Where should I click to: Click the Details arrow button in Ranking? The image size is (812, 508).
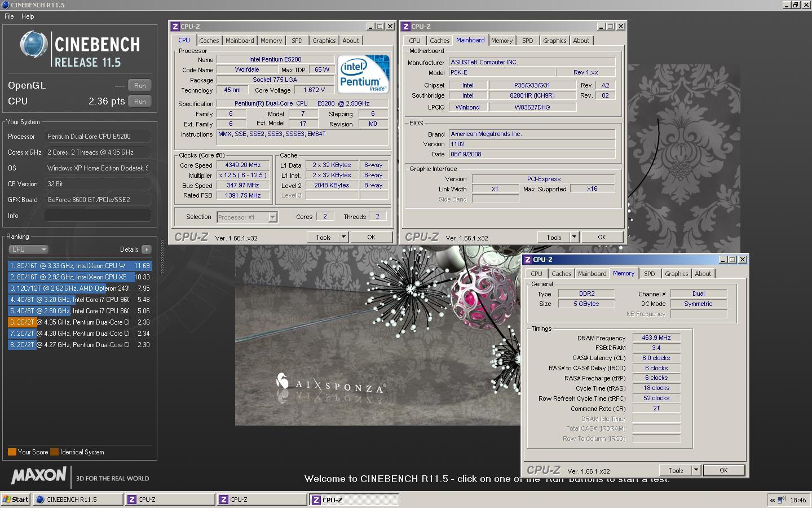tap(147, 249)
